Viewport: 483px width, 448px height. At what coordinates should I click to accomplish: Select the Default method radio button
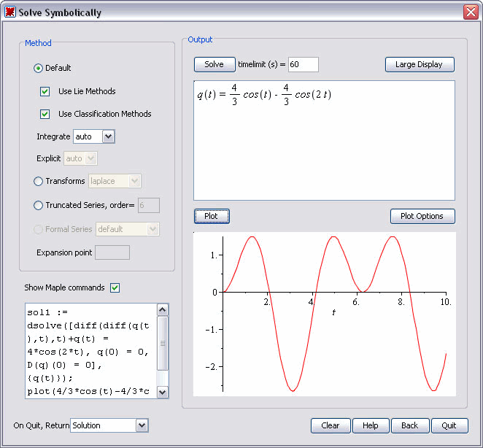coord(39,68)
